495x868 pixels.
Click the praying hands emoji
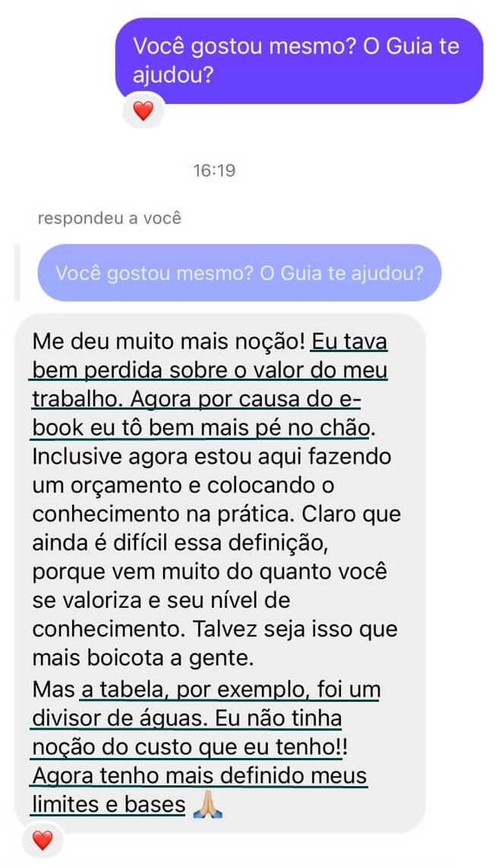(207, 806)
